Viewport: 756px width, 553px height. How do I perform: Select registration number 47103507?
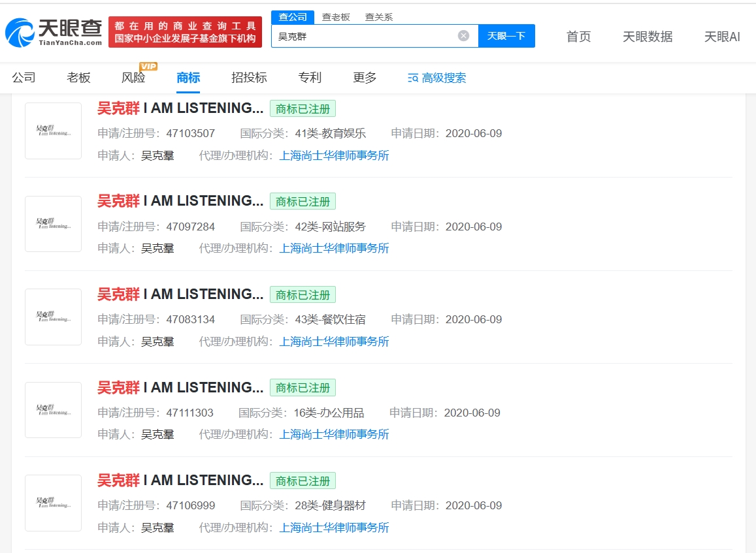click(190, 133)
